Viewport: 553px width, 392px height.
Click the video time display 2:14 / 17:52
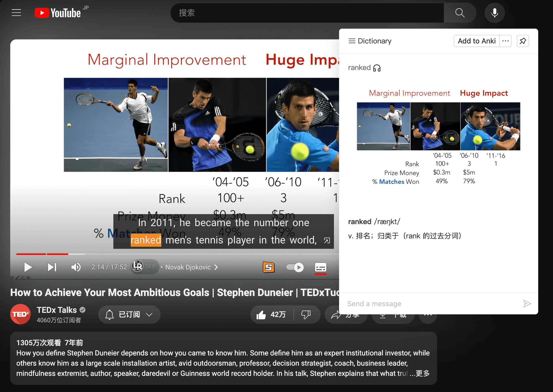point(109,267)
